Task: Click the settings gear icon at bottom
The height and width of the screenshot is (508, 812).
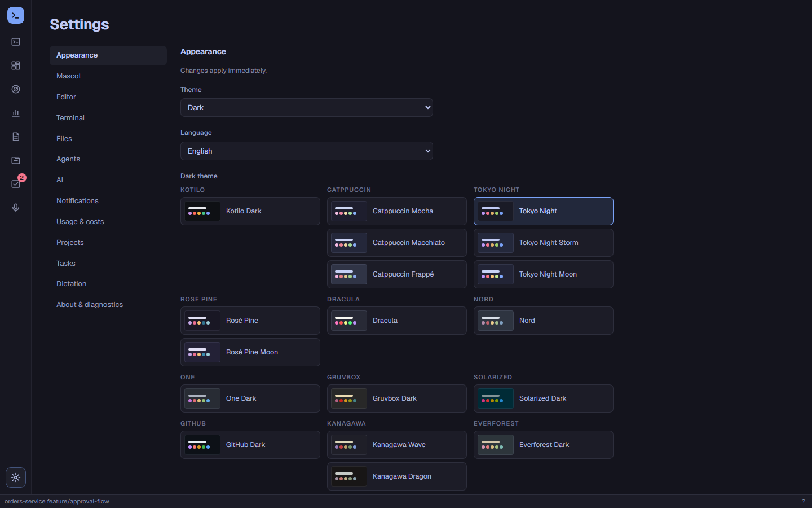Action: pyautogui.click(x=16, y=478)
